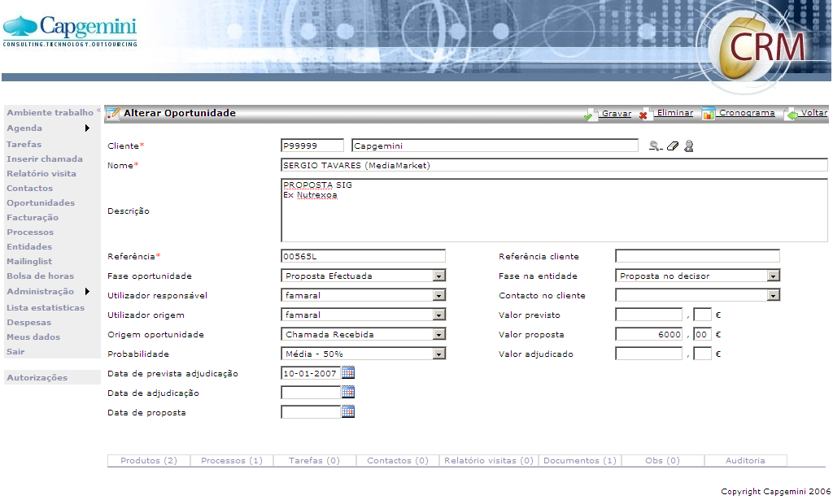Switch to the Produtos (2) tab
This screenshot has width=833, height=504.
[x=149, y=460]
